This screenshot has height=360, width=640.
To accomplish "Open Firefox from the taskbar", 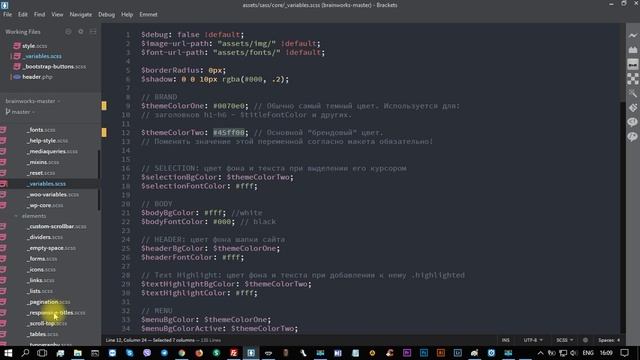I will (x=199, y=353).
